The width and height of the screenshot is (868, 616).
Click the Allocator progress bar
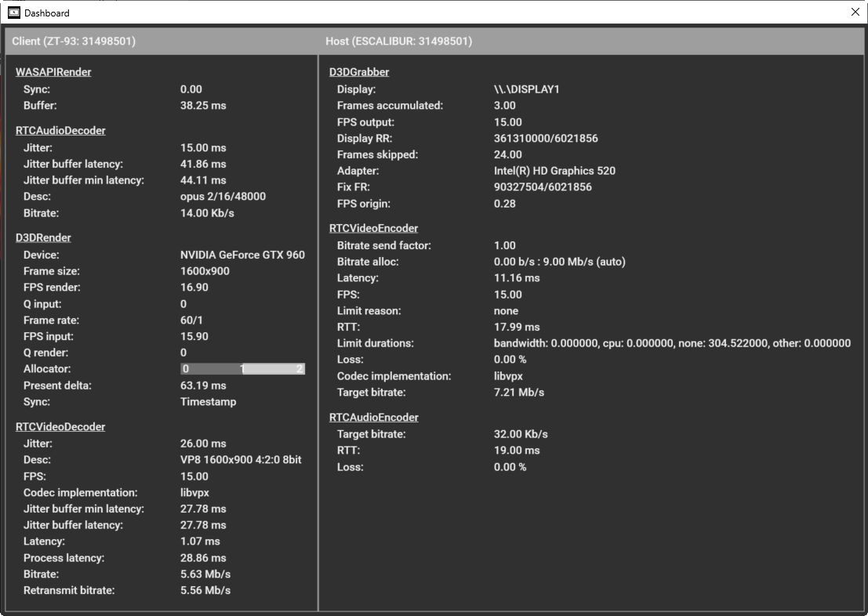[x=242, y=369]
